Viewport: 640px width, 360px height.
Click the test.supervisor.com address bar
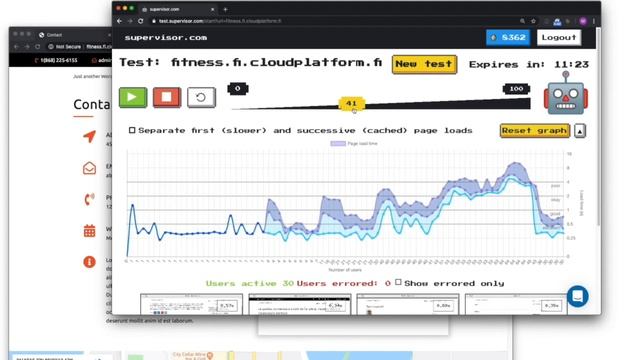point(333,21)
